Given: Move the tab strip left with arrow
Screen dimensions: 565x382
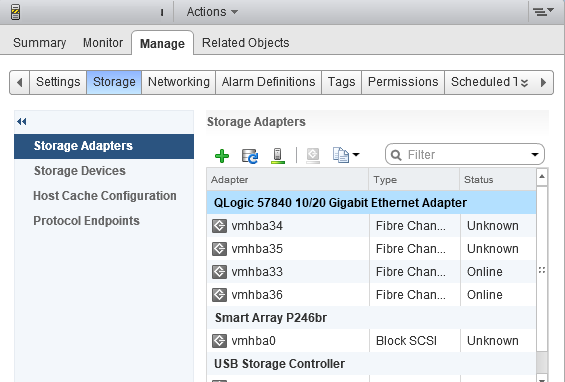Looking at the screenshot, I should [x=19, y=83].
